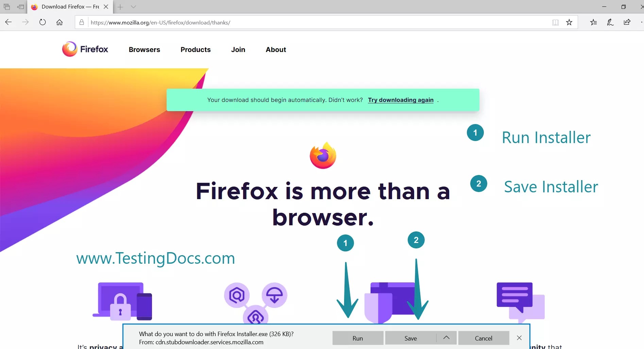Open the Share panel icon

(x=627, y=22)
